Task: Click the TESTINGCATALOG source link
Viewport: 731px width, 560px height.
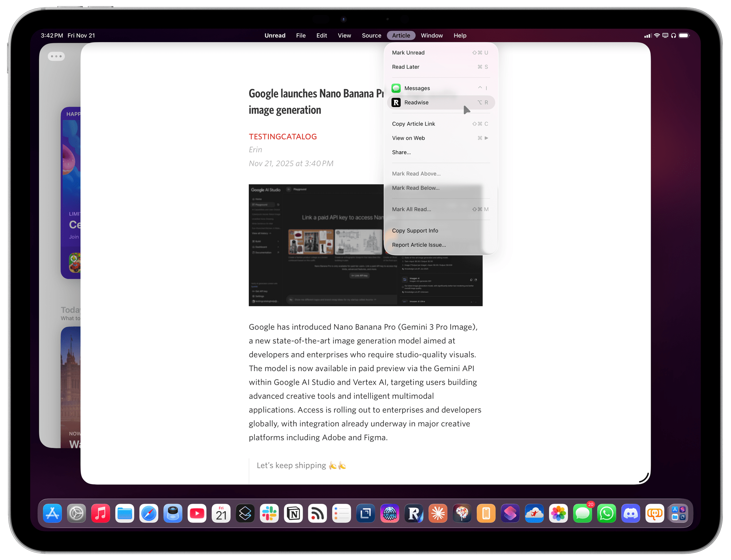Action: [283, 137]
